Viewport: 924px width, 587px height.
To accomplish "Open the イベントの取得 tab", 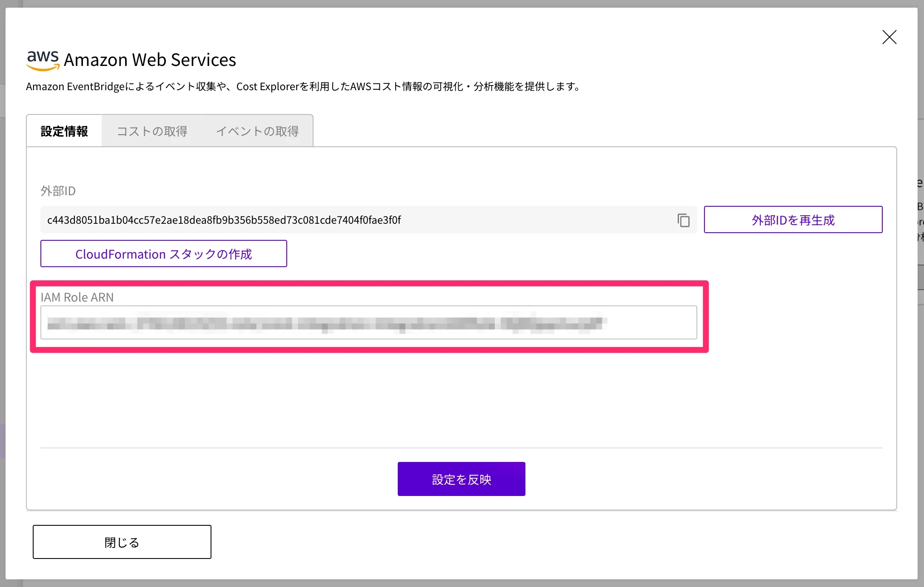I will pos(257,131).
